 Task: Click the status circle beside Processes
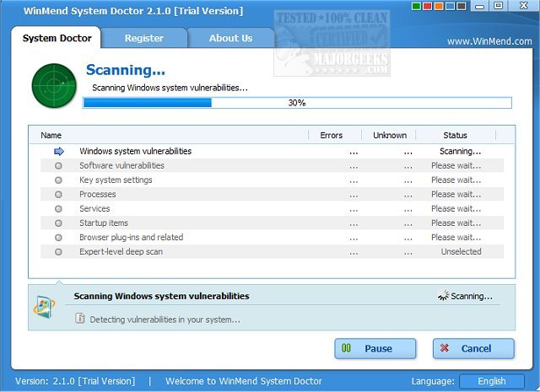click(x=58, y=195)
